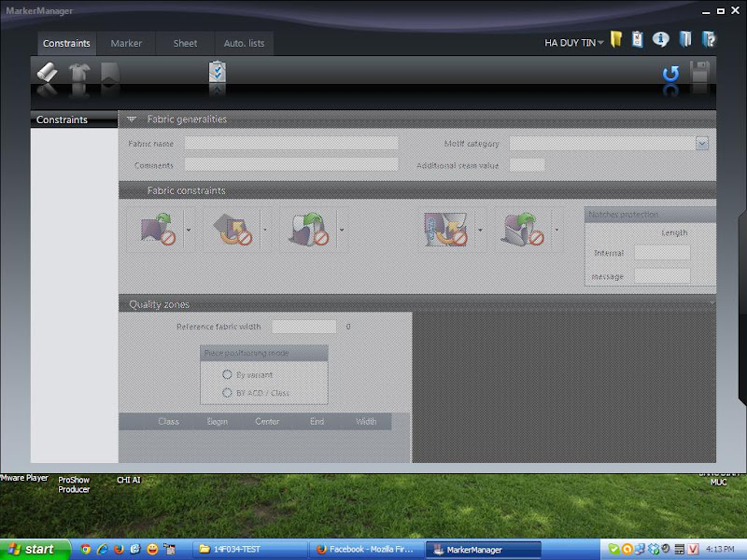Select the ProShow Producer desktop shortcut
The width and height of the screenshot is (747, 560).
click(74, 484)
